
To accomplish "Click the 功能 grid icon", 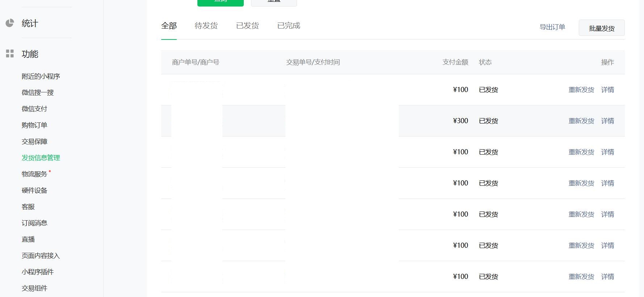I will coord(10,54).
